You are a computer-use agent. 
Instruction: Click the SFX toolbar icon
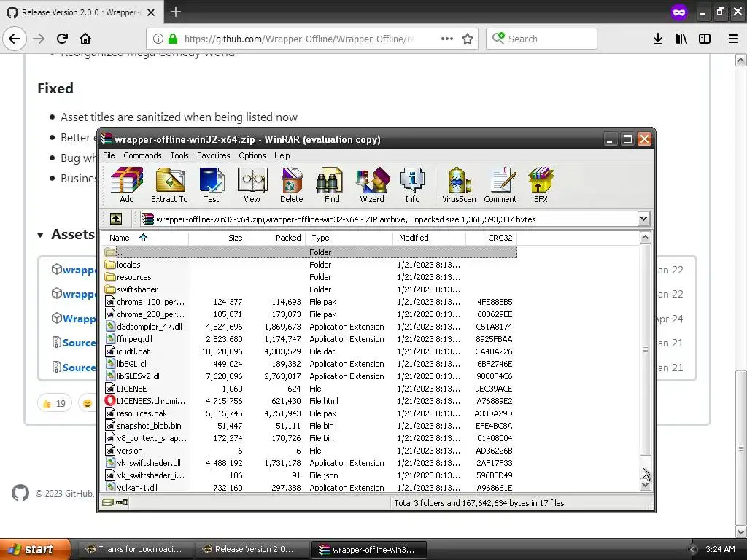tap(541, 185)
